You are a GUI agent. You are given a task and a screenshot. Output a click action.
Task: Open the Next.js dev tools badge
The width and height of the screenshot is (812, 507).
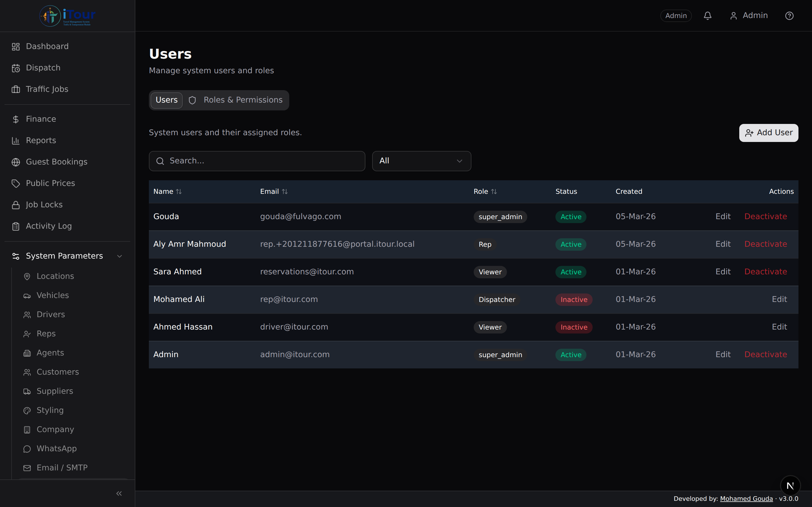790,486
